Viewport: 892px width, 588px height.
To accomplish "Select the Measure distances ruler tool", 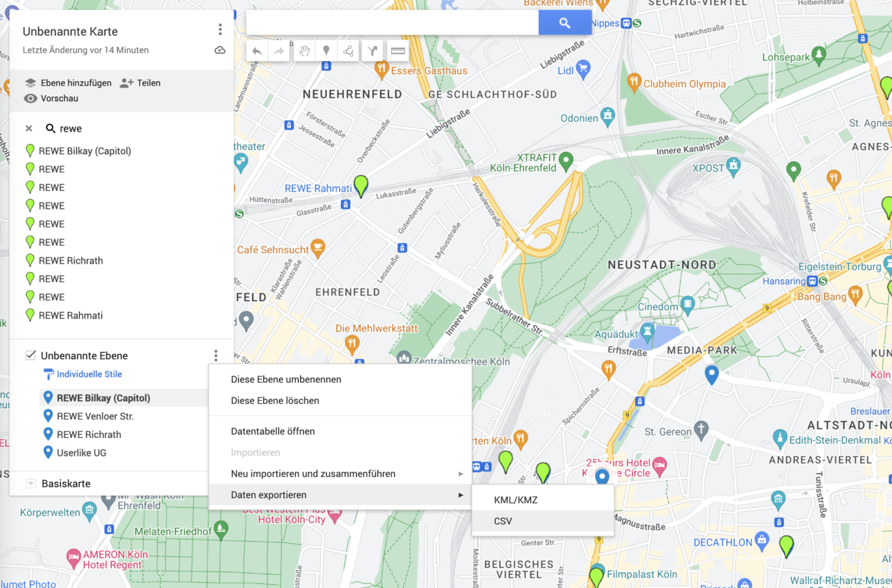I will point(398,51).
